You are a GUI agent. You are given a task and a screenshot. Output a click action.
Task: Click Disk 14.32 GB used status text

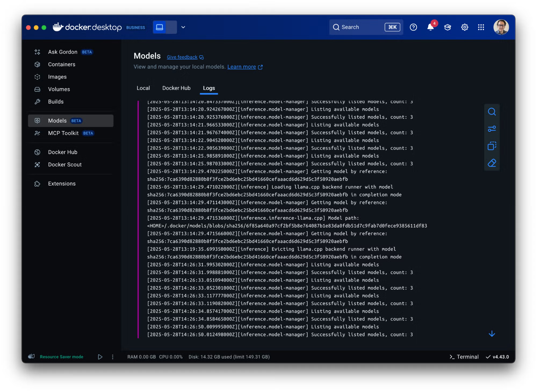tap(229, 357)
